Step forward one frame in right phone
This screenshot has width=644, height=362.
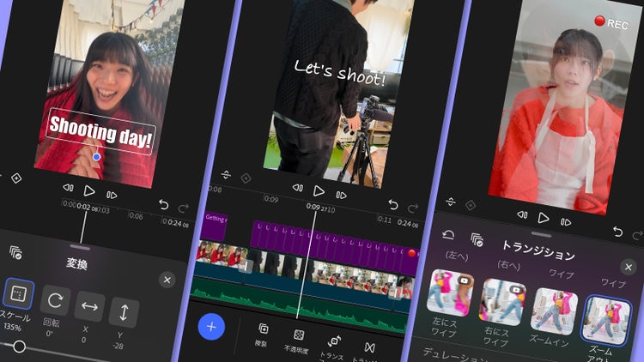click(566, 222)
